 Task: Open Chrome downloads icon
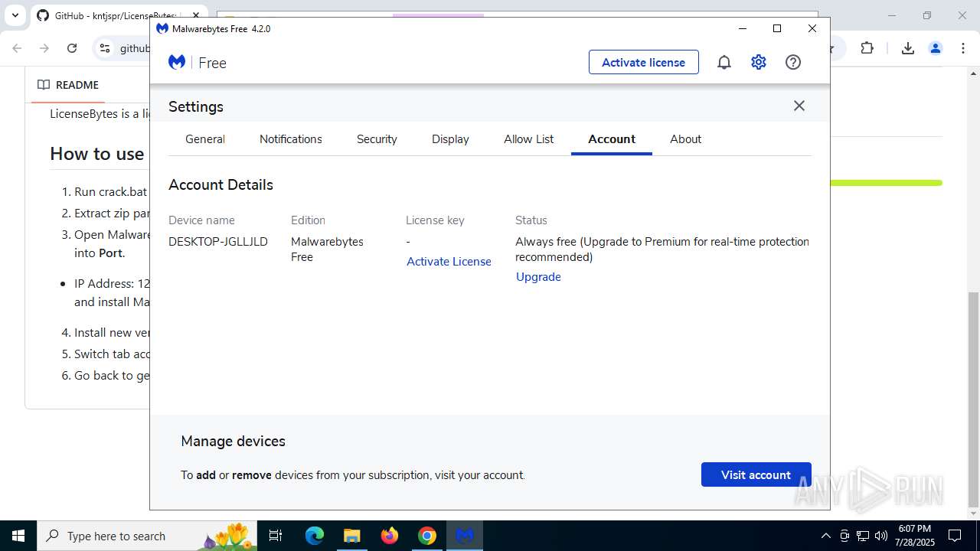pos(908,48)
